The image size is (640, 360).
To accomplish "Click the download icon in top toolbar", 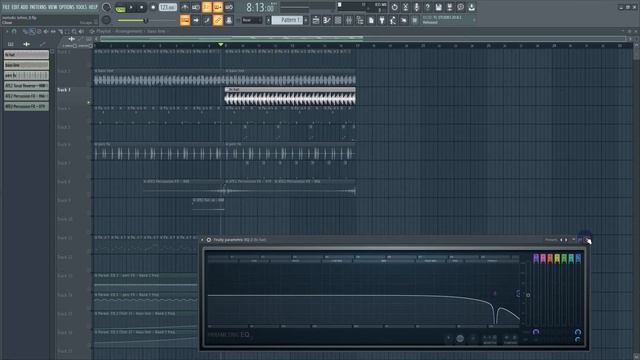I will click(471, 7).
